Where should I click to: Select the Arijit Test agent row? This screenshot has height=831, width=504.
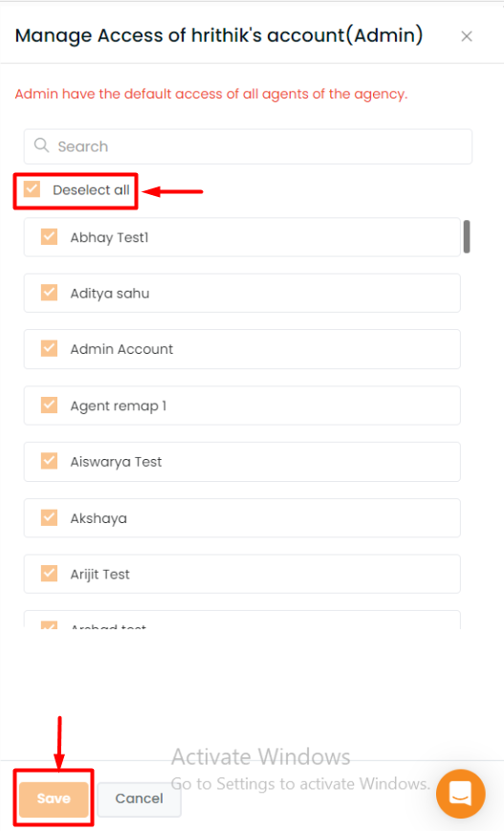[242, 574]
